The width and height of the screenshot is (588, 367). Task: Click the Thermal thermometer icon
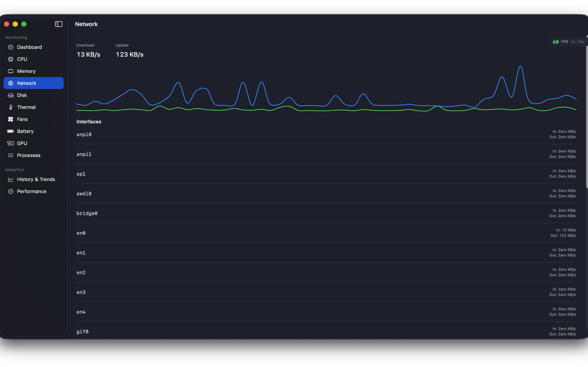pos(11,107)
